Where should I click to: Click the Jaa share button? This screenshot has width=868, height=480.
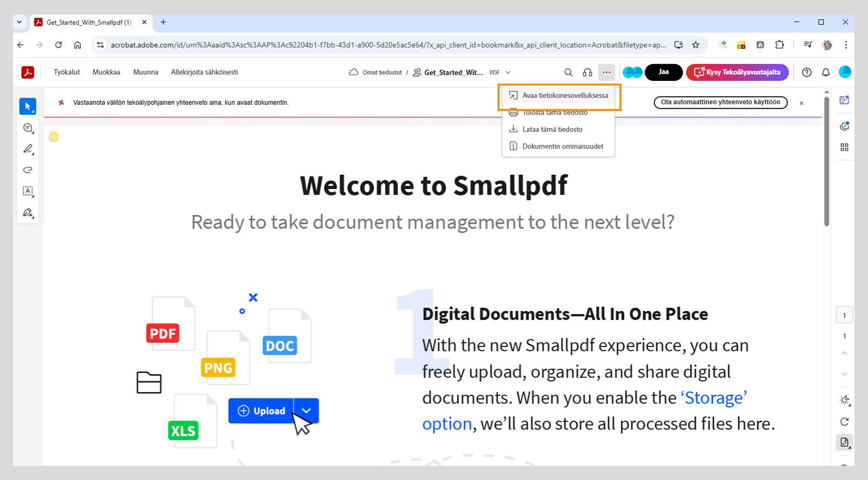coord(663,72)
